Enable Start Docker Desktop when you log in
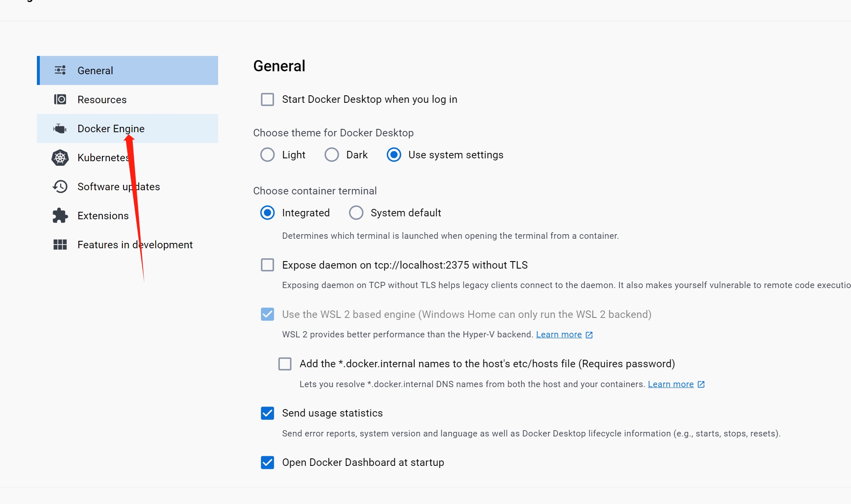This screenshot has height=504, width=851. (x=267, y=99)
